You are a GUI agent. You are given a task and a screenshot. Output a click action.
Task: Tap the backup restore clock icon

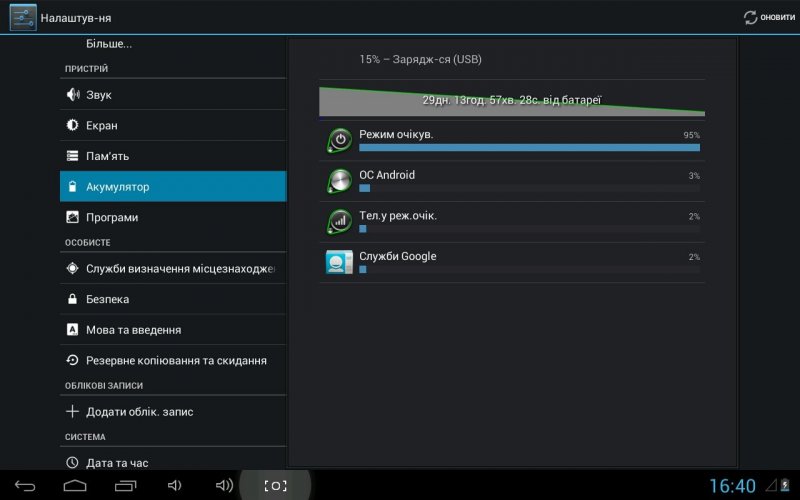(x=72, y=360)
